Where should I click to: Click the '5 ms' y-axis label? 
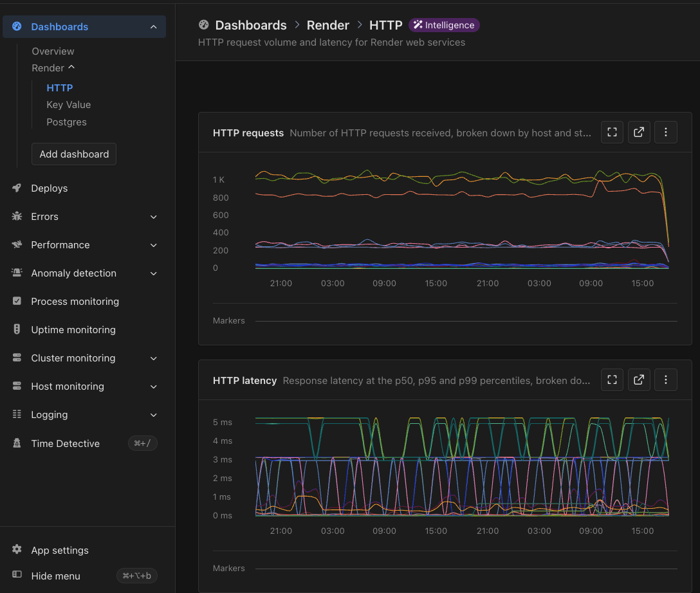pos(223,422)
